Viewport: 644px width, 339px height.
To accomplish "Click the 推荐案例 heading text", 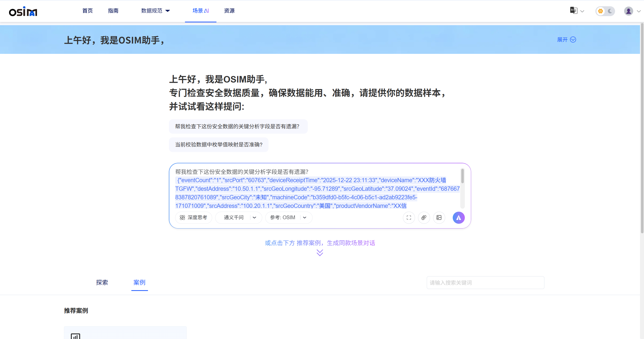I will tap(76, 311).
